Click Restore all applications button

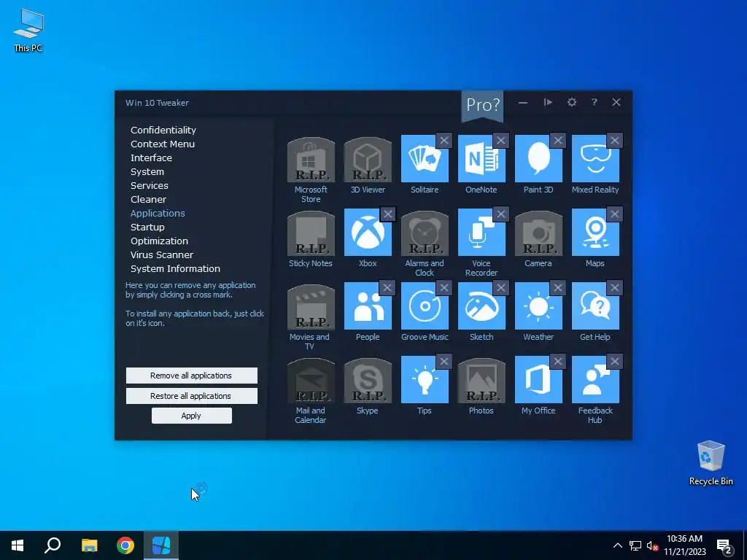192,396
